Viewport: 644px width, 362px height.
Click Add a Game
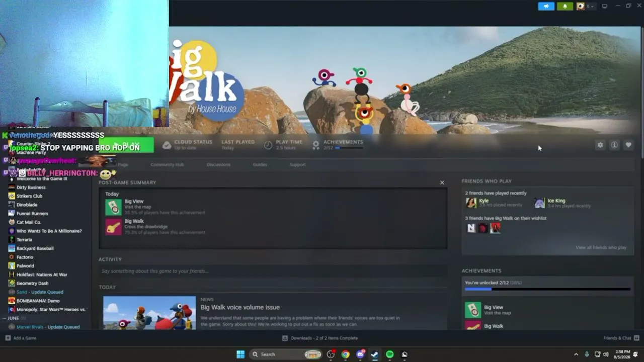tap(21, 338)
